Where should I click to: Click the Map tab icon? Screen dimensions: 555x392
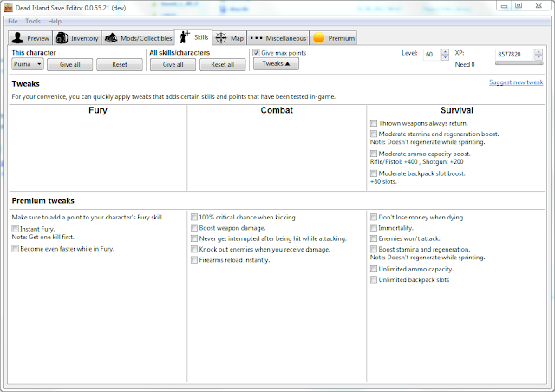220,38
